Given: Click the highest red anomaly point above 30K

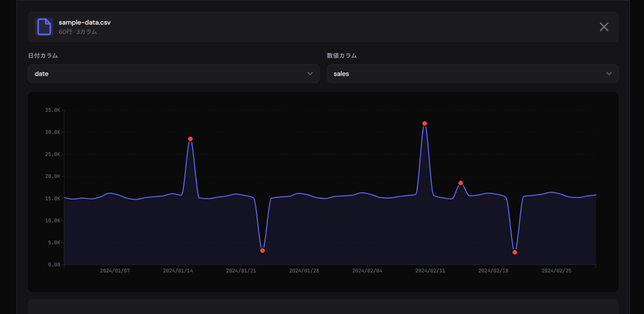Looking at the screenshot, I should point(425,123).
